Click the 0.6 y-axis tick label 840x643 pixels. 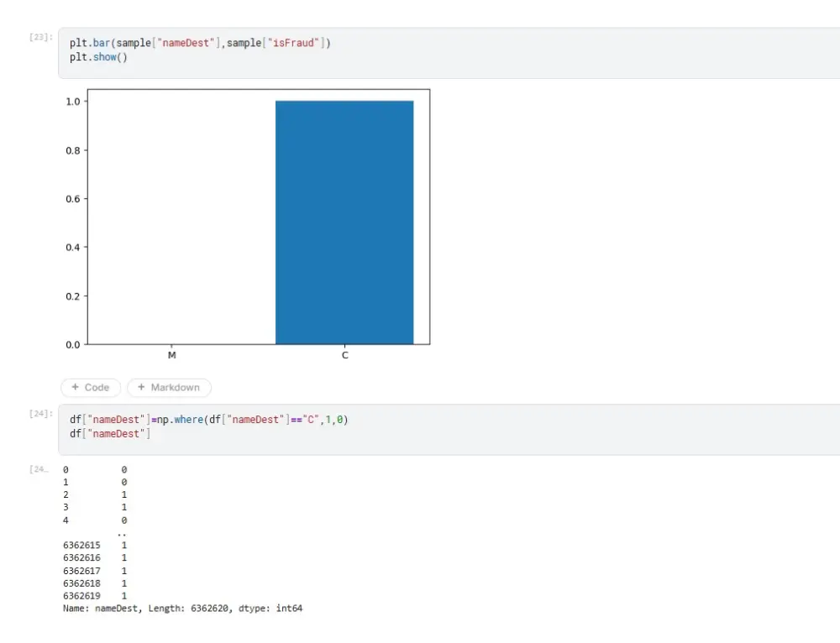[73, 199]
